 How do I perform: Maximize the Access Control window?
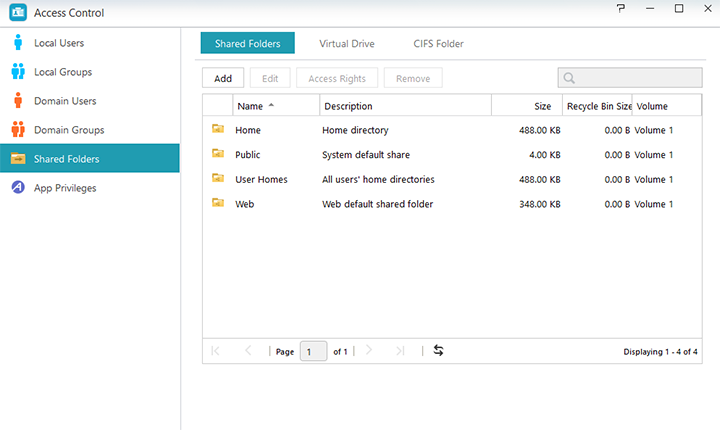[679, 8]
